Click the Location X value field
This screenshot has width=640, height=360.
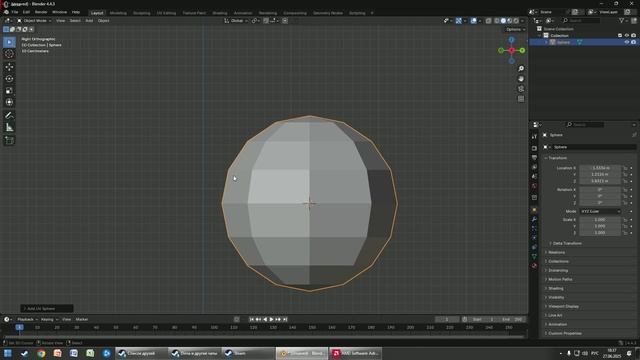coord(600,168)
